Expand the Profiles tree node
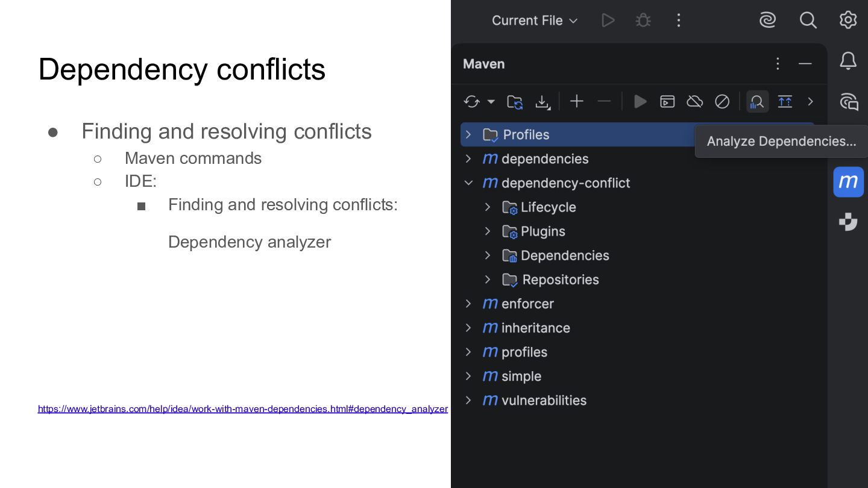Image resolution: width=868 pixels, height=488 pixels. [468, 134]
